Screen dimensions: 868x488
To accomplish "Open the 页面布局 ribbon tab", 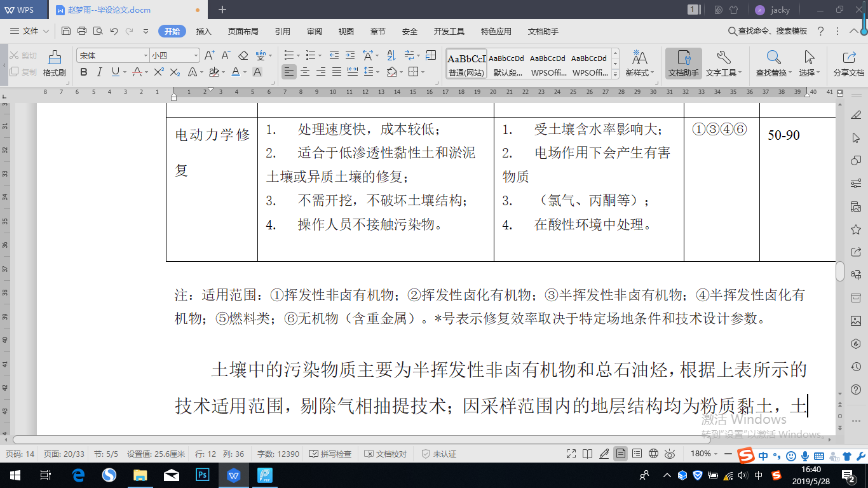I will click(243, 31).
